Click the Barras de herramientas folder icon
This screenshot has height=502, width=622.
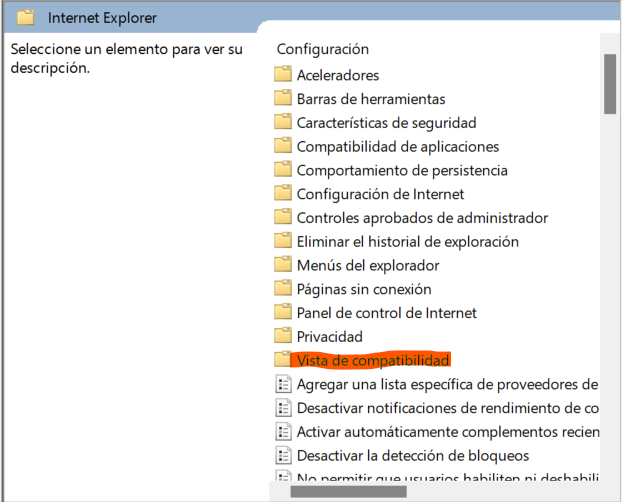point(282,99)
